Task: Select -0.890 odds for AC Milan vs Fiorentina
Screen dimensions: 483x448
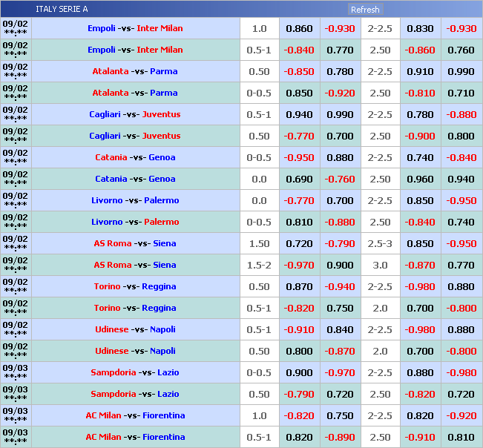Action: click(x=340, y=437)
